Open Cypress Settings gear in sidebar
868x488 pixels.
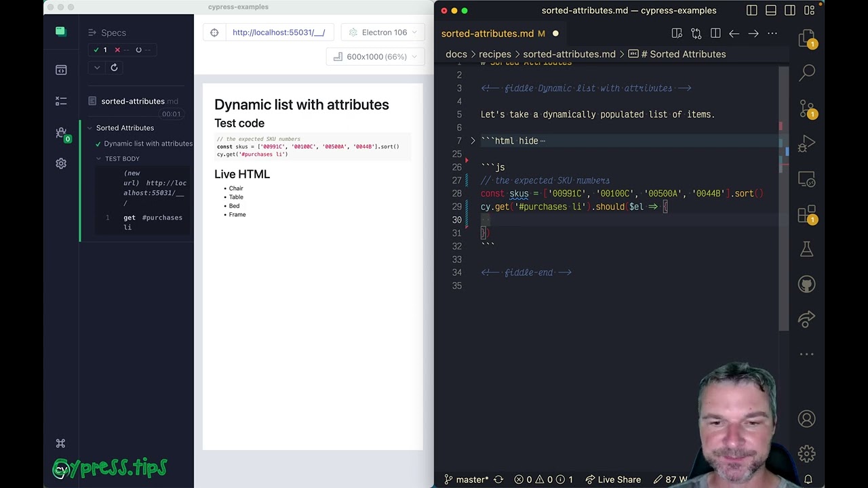point(61,163)
